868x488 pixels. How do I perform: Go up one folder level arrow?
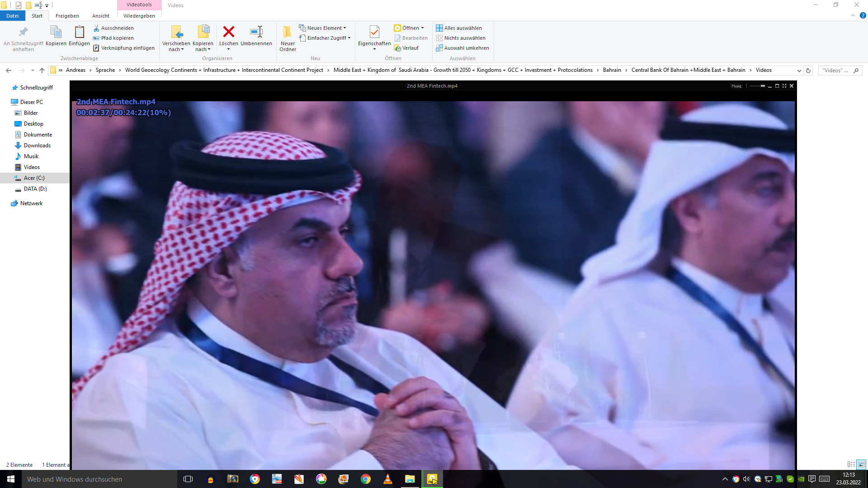[42, 70]
